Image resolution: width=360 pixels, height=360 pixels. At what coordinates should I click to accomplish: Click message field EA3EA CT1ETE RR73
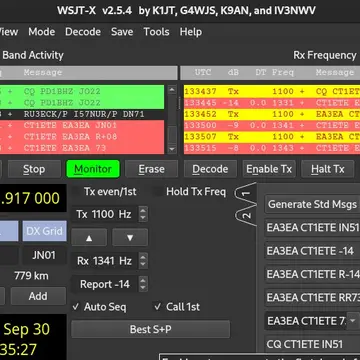[x=312, y=297]
